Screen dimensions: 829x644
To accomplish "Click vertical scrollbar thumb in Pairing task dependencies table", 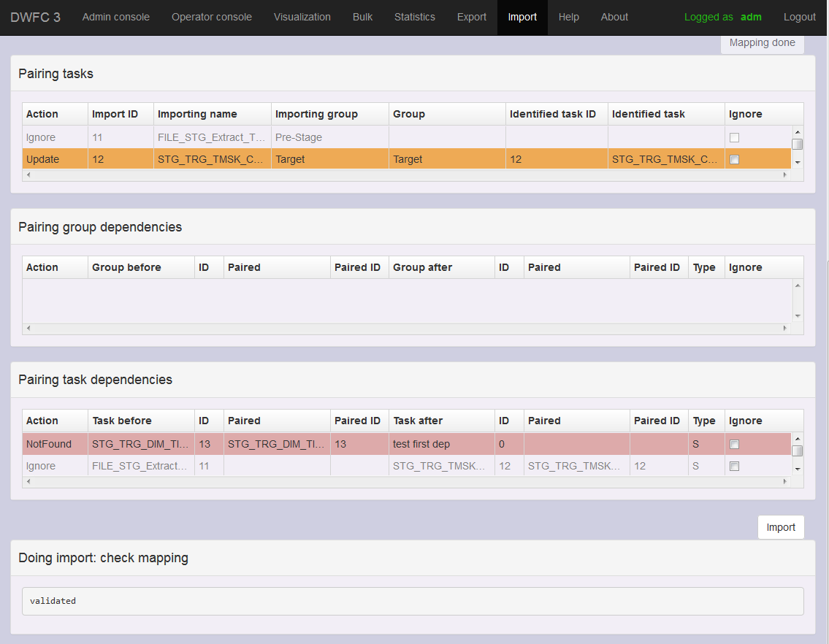I will click(x=798, y=451).
